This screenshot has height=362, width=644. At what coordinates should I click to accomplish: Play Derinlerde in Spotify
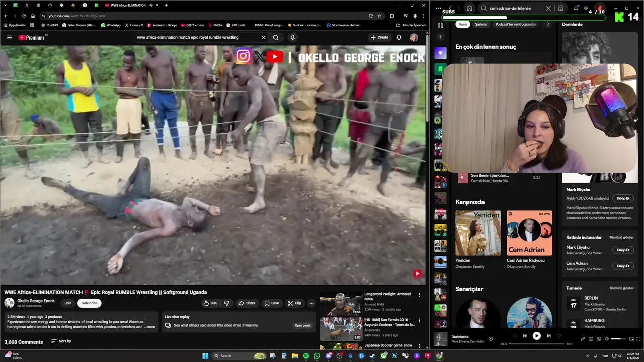tap(536, 336)
